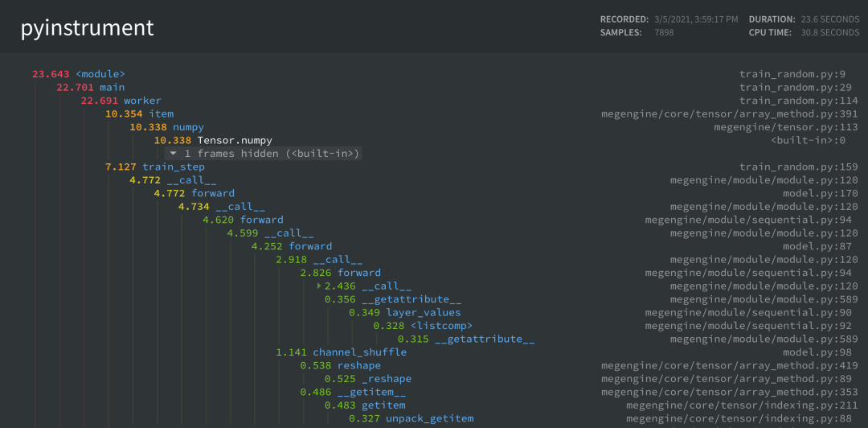Expand the 1 frames hidden (<built-in>) group

[264, 154]
